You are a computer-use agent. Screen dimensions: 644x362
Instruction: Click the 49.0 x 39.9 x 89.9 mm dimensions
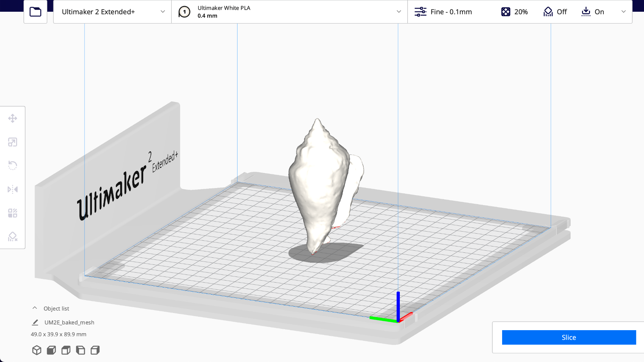[58, 334]
